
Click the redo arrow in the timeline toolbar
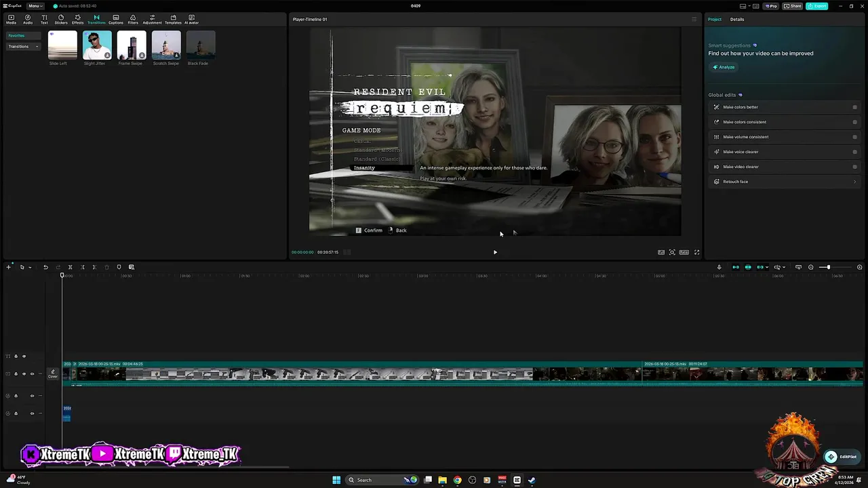click(58, 267)
